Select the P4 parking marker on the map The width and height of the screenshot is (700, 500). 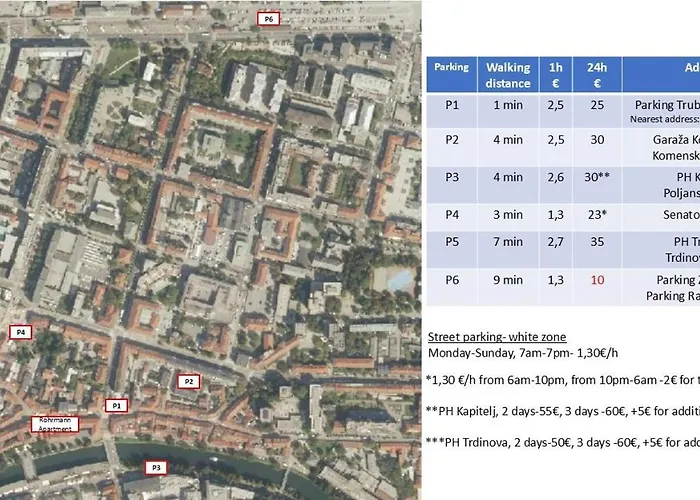click(20, 331)
